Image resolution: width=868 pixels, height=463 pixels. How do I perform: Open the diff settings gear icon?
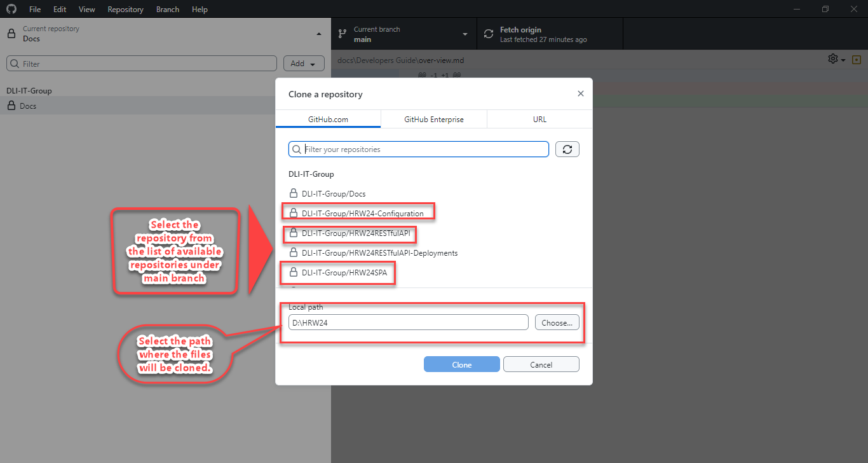(832, 59)
